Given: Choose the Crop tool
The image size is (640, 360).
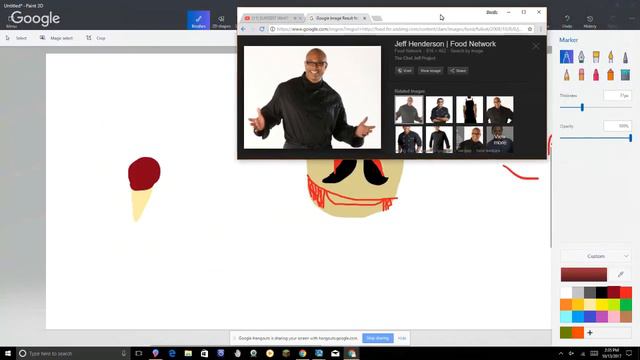Looking at the screenshot, I should 96,38.
